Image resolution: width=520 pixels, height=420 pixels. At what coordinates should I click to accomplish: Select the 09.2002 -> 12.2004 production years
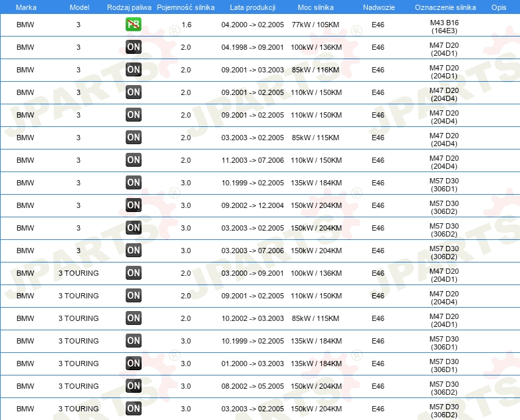point(253,205)
